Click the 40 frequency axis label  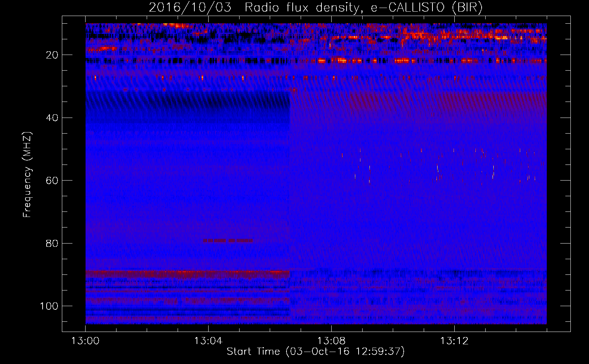point(52,118)
